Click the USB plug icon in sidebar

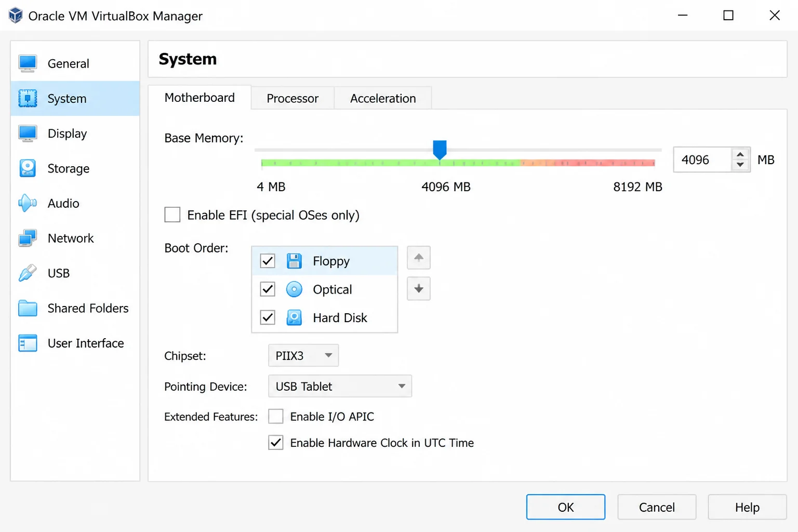tap(28, 273)
